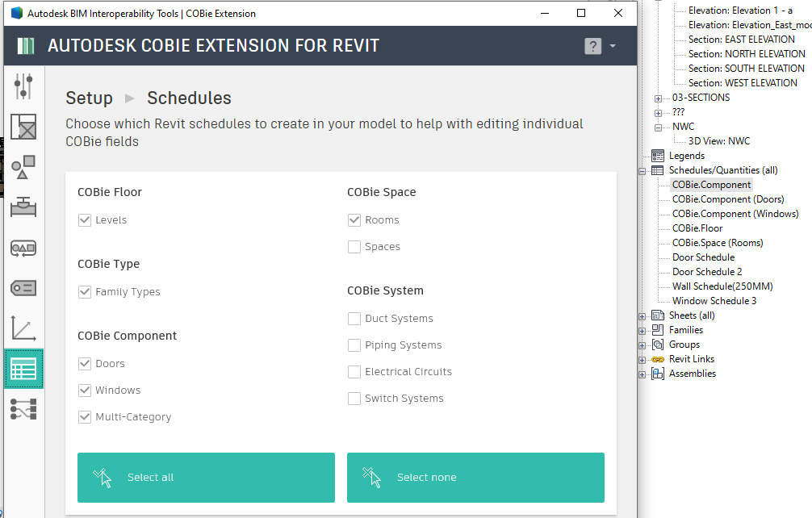Check the Duct Systems option
Image resolution: width=812 pixels, height=518 pixels.
[354, 318]
